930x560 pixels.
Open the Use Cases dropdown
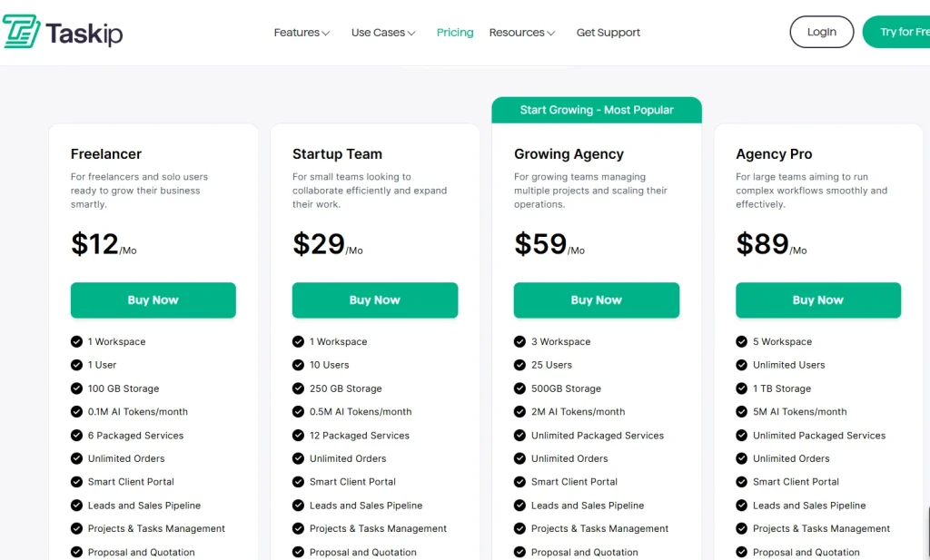pyautogui.click(x=383, y=33)
